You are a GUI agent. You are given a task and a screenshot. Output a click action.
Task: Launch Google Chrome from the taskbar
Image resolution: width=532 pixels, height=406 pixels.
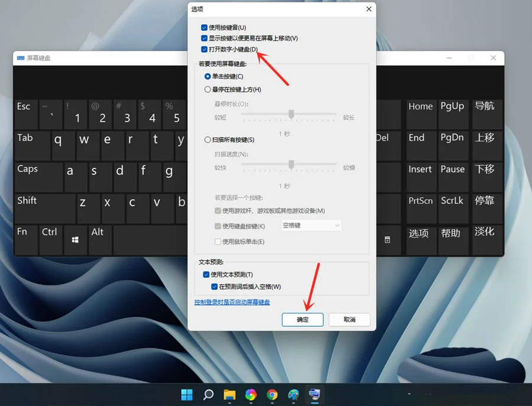(x=272, y=394)
